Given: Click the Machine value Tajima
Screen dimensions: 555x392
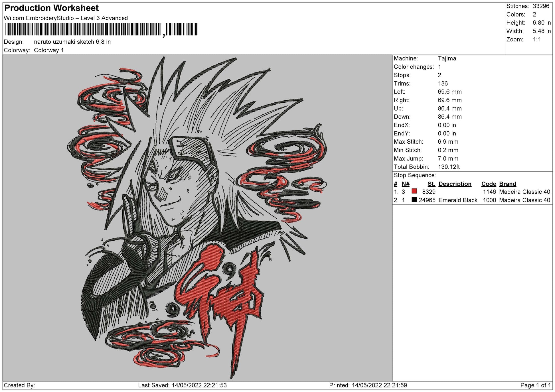Looking at the screenshot, I should 447,58.
